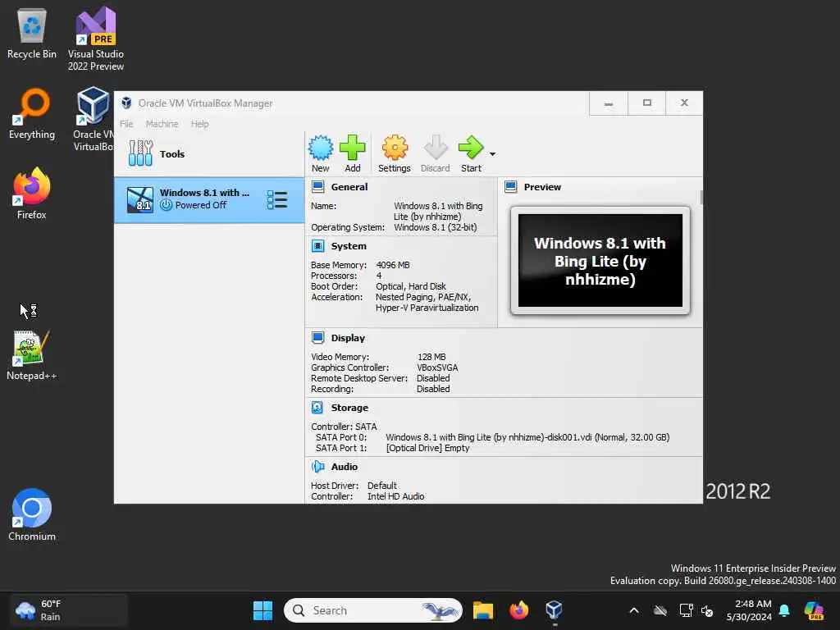
Task: Click the VBoxSVGA graphics controller value
Action: pyautogui.click(x=437, y=367)
